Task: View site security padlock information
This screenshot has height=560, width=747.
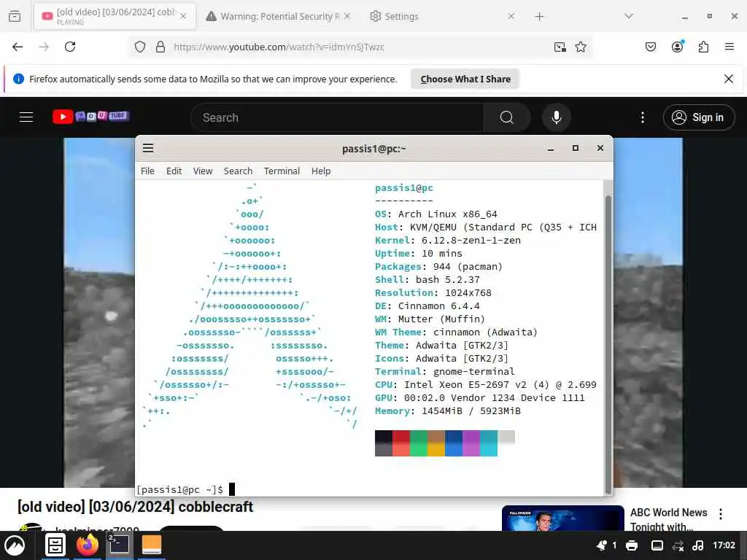Action: 160,47
